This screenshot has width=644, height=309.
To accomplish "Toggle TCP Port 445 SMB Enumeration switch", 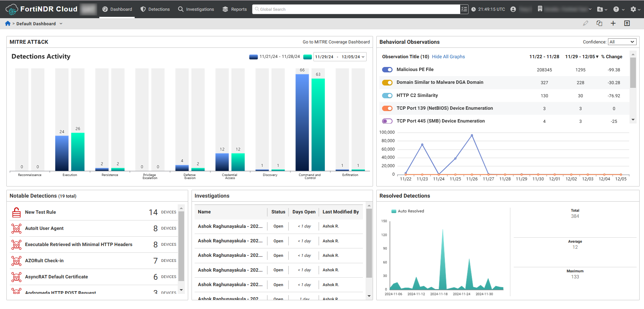I will pyautogui.click(x=387, y=121).
